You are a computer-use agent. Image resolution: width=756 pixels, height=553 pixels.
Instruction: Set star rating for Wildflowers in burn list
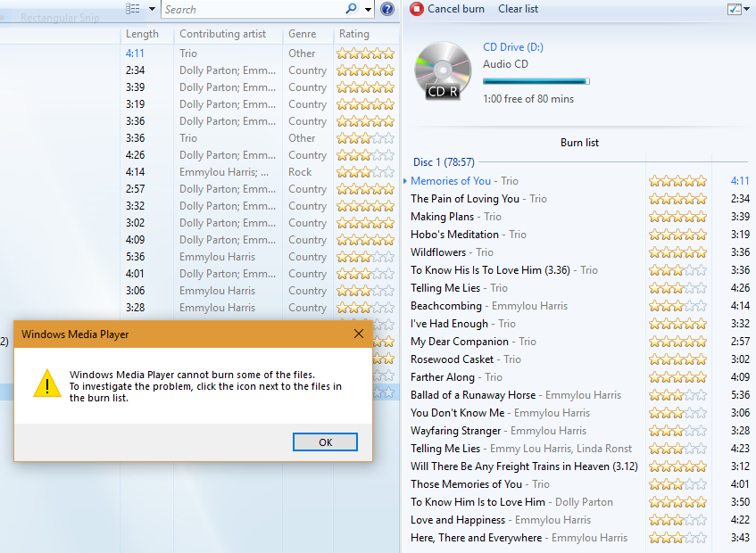pyautogui.click(x=677, y=252)
